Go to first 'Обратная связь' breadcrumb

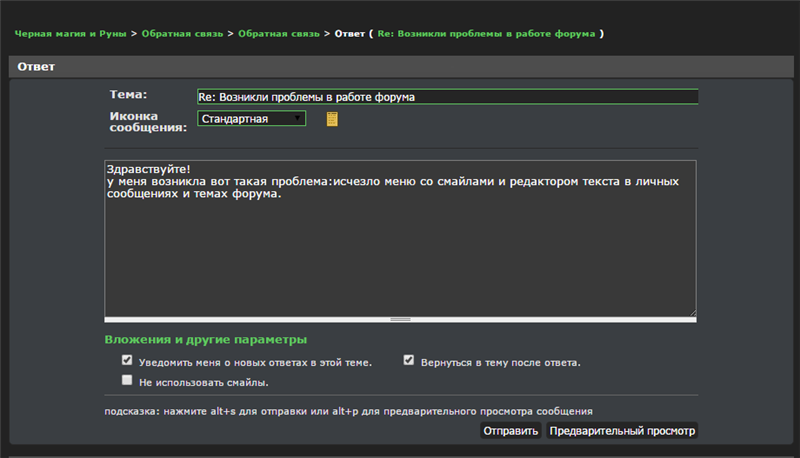tap(182, 34)
